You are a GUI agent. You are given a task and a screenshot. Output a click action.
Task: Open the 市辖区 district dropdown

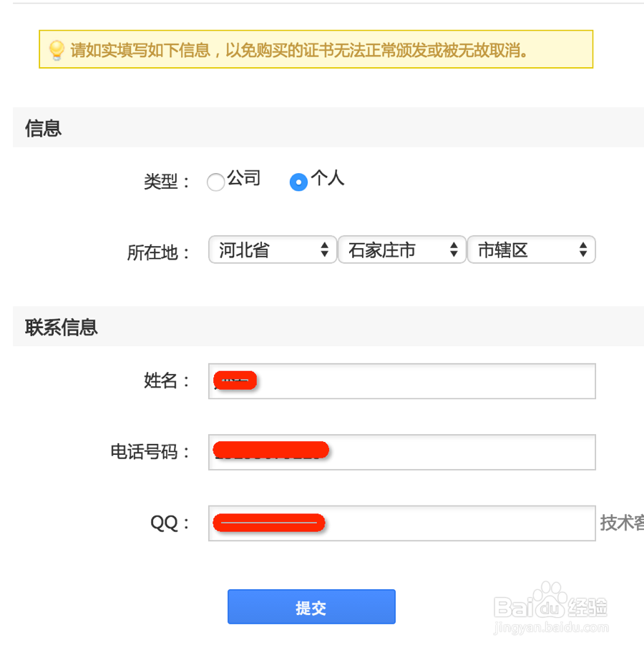pyautogui.click(x=531, y=250)
